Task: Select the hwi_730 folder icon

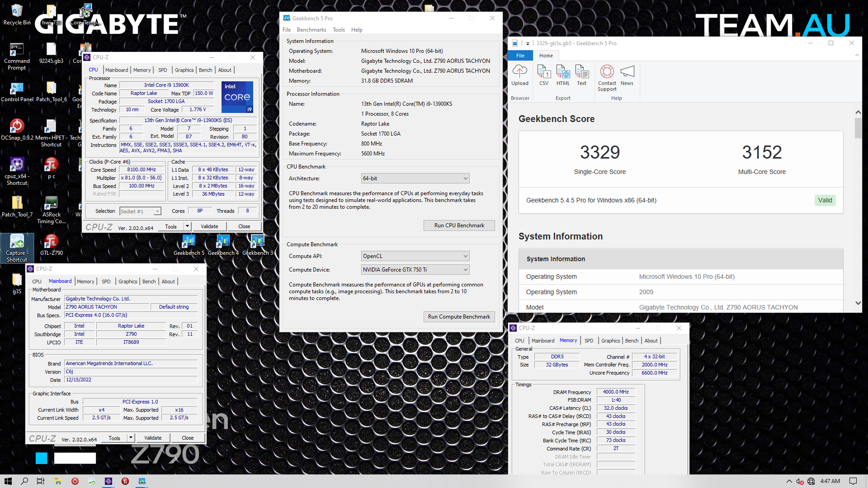Action: pos(51,14)
